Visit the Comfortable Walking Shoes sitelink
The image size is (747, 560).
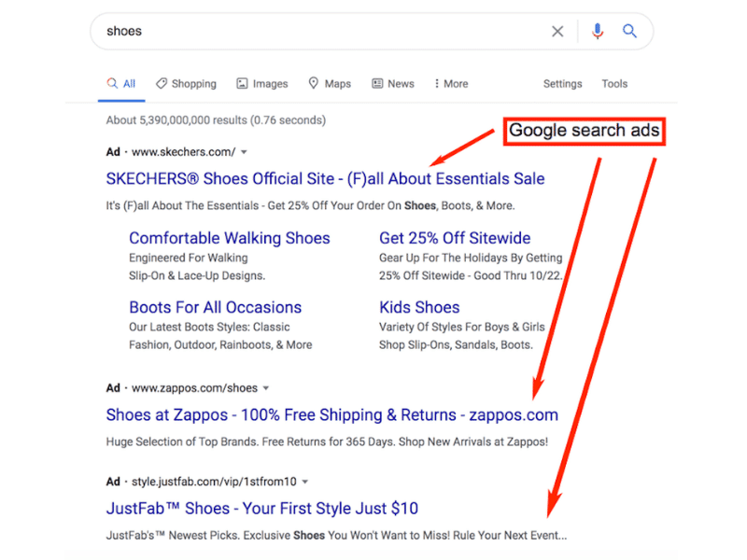pos(229,238)
